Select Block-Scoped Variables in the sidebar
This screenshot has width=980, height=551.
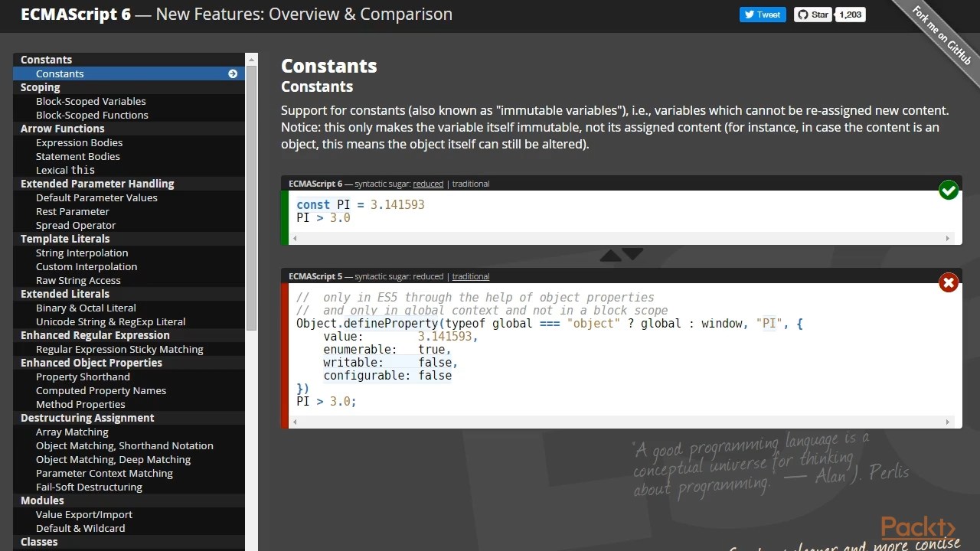(x=91, y=101)
